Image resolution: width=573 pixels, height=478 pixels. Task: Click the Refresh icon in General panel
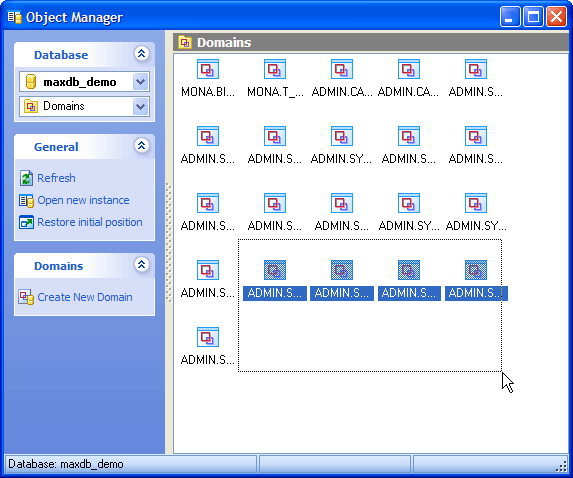26,178
